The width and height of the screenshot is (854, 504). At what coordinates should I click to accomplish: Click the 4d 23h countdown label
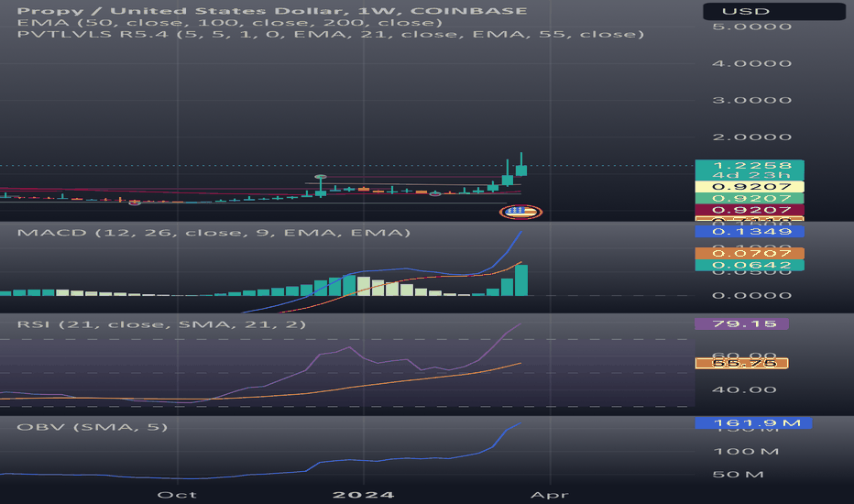pos(750,175)
